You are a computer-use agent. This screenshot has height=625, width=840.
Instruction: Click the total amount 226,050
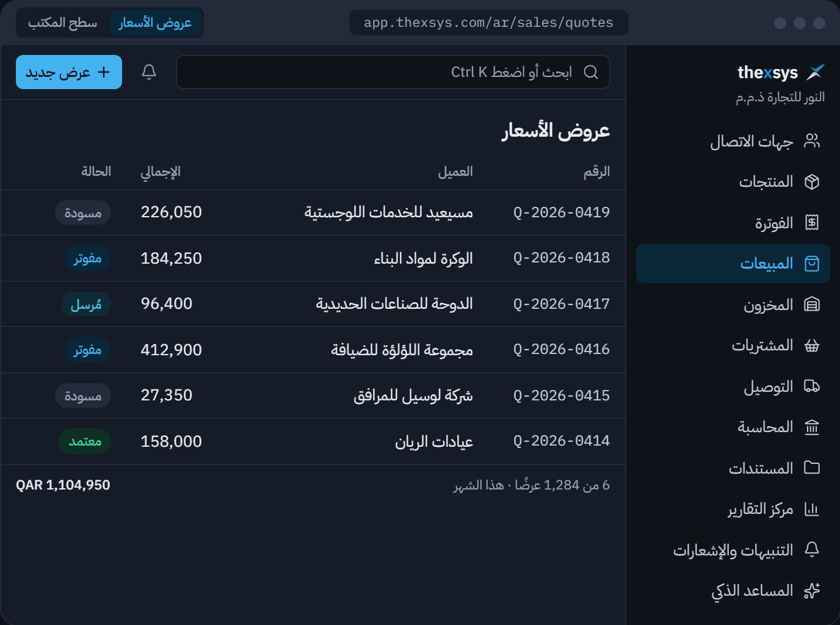click(x=171, y=212)
